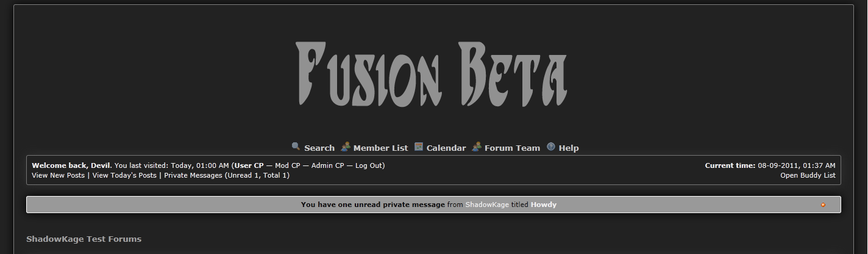The height and width of the screenshot is (254, 868).
Task: Open the User CP link
Action: coord(249,165)
